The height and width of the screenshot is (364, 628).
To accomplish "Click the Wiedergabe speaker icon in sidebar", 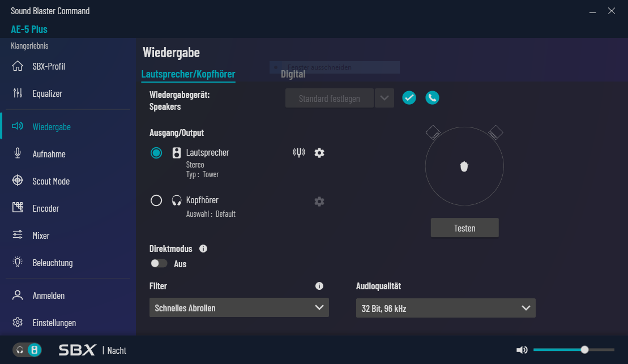I will (x=18, y=127).
